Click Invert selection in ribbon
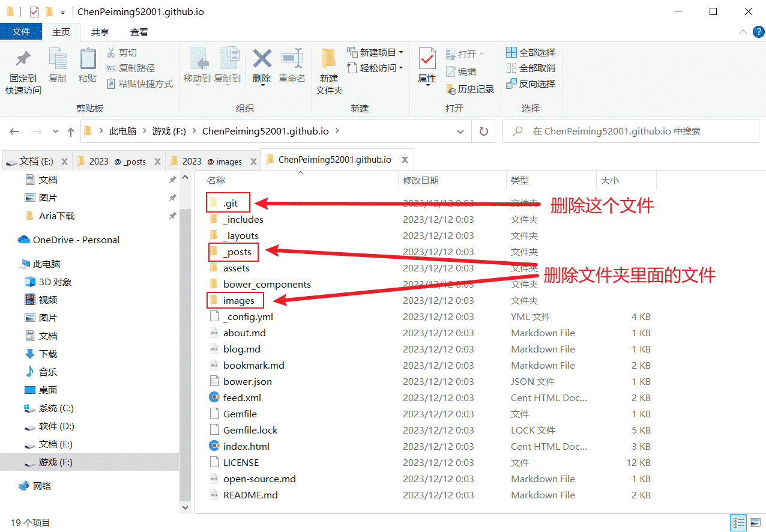This screenshot has height=532, width=766. (x=531, y=84)
